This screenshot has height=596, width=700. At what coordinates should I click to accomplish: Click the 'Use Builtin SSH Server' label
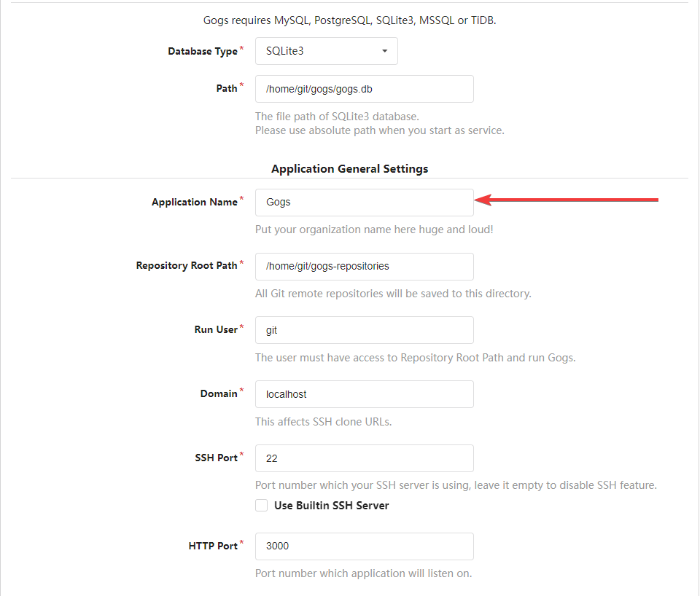(331, 506)
